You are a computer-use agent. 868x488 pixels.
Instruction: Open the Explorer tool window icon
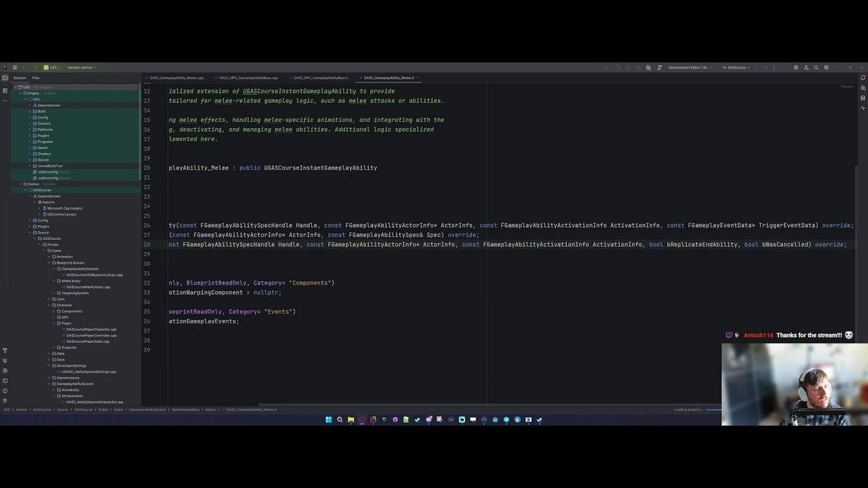point(5,78)
